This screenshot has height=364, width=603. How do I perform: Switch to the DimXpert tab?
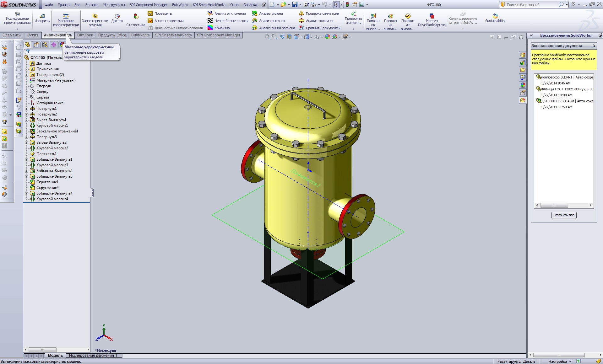pos(85,35)
